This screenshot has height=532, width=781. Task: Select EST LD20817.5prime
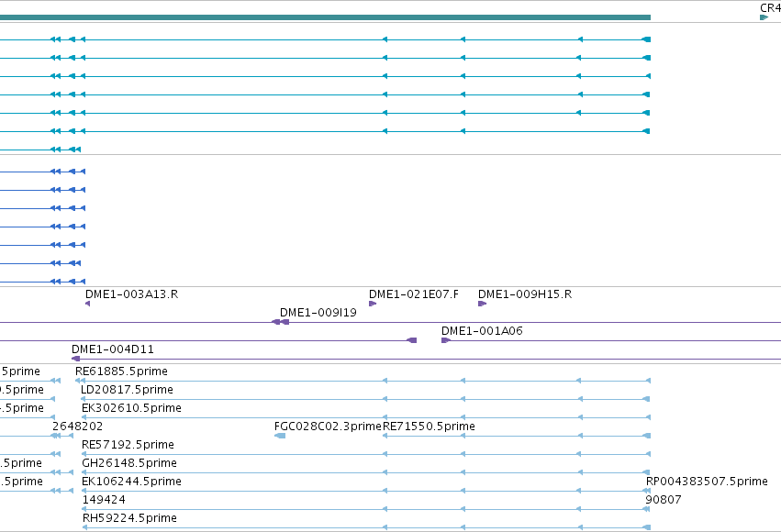click(x=127, y=390)
